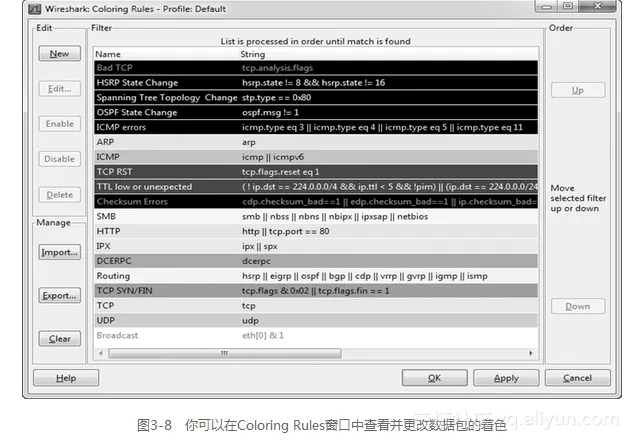Select the SMB rule row
Screen dimensions: 630x440
[x=316, y=217]
